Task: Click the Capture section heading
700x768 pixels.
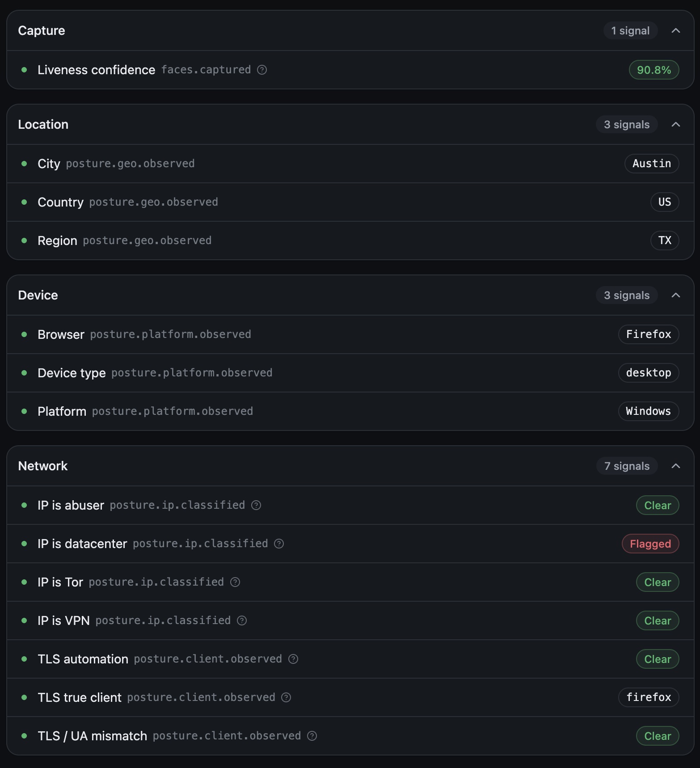Action: pos(42,30)
